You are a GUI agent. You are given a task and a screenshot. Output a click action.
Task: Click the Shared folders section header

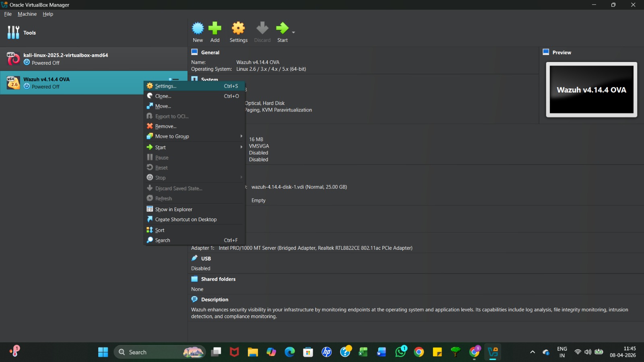pyautogui.click(x=218, y=279)
